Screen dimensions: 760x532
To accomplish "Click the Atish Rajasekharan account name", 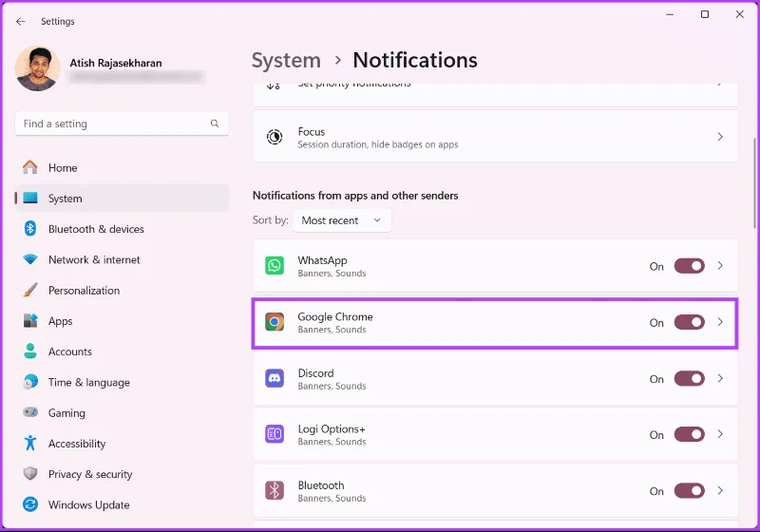I will pos(116,63).
